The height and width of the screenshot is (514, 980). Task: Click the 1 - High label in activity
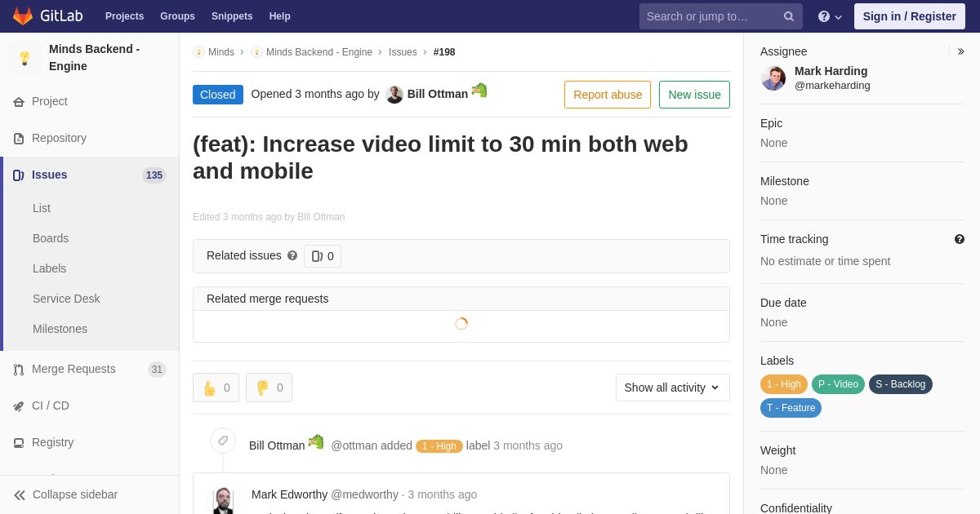coord(439,446)
